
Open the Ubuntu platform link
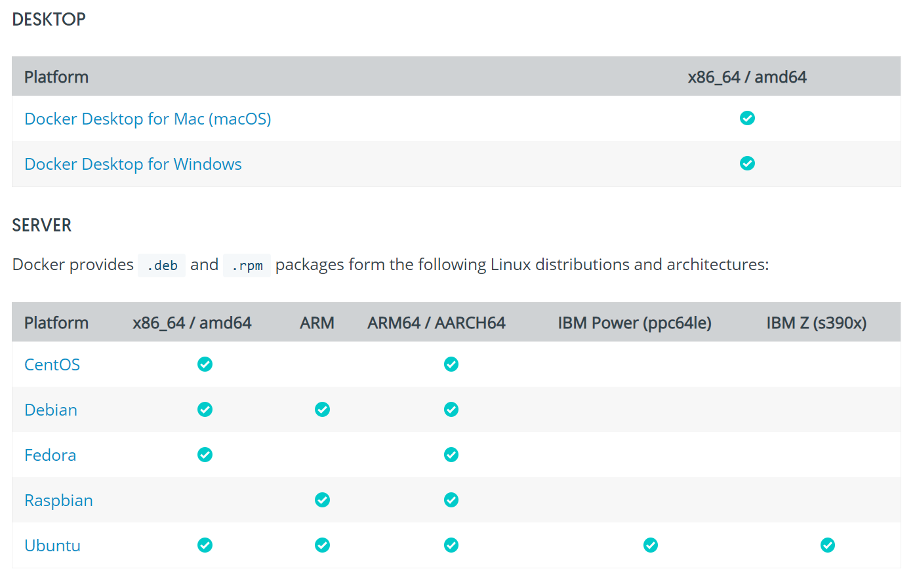(52, 545)
